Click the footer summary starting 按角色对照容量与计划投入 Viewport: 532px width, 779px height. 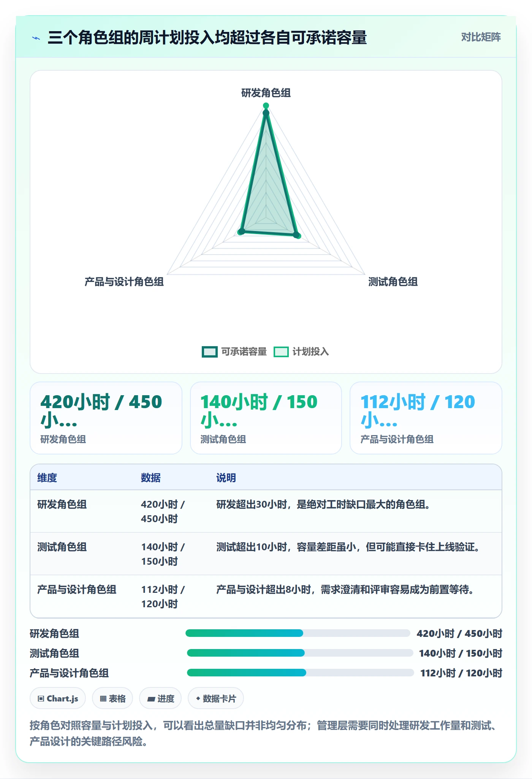263,733
